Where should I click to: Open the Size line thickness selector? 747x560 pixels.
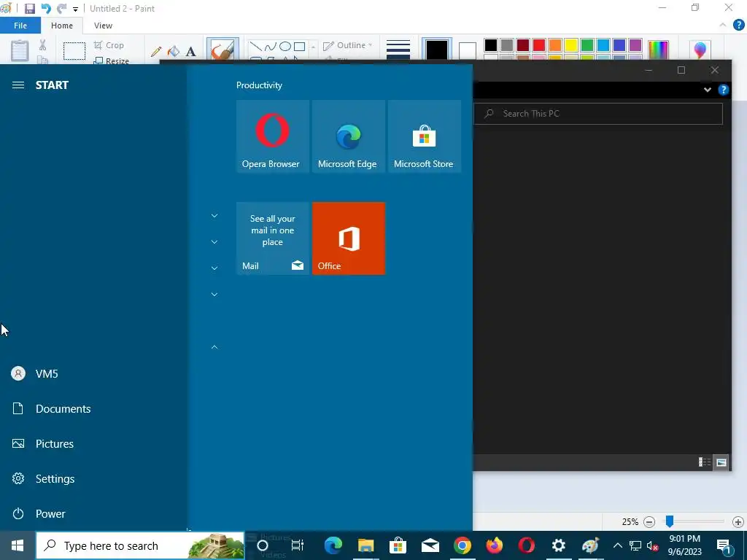[398, 50]
